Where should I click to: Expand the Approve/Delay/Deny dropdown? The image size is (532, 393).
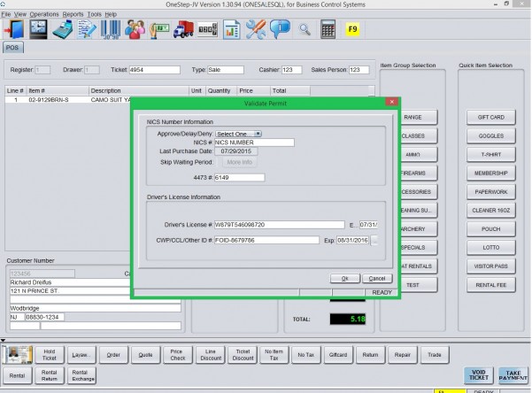tap(237, 134)
